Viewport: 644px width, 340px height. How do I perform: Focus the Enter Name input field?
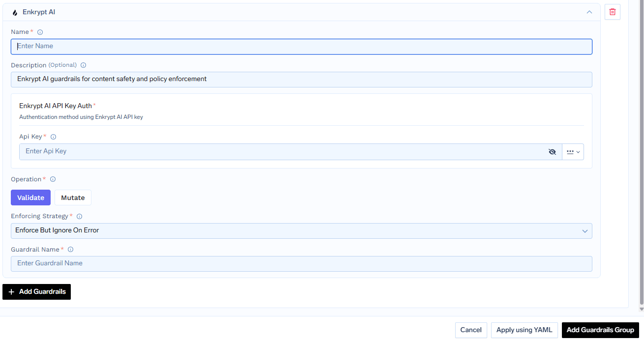pyautogui.click(x=301, y=47)
